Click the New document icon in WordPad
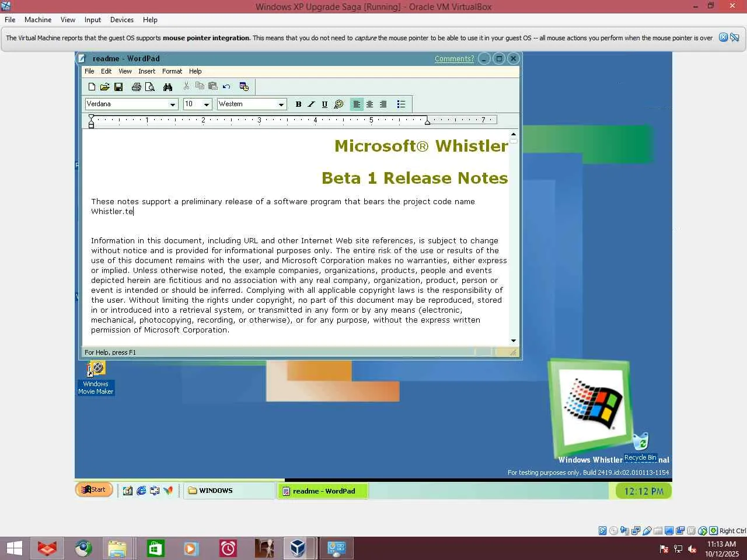 click(x=92, y=87)
